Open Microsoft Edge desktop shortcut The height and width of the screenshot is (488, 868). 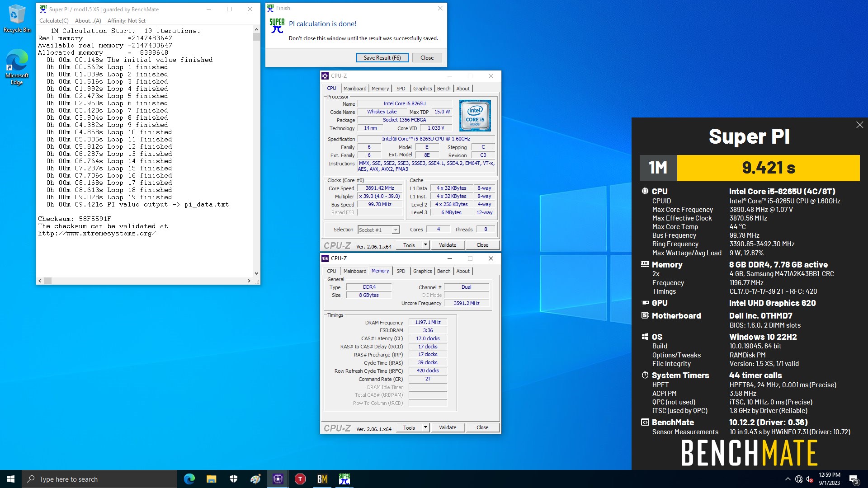[x=17, y=67]
